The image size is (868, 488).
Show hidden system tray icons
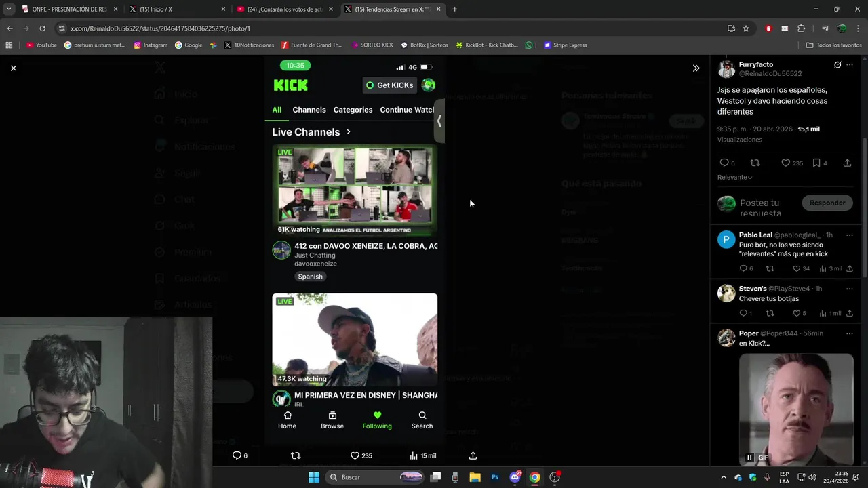tap(723, 477)
